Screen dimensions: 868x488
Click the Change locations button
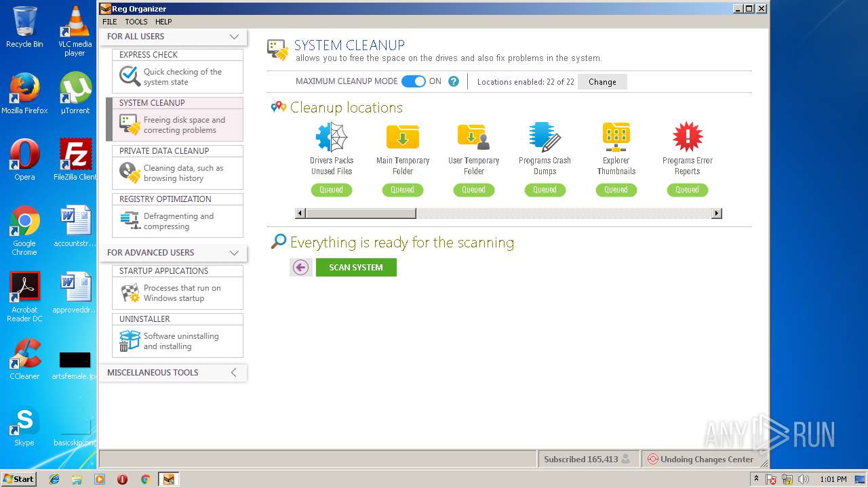602,82
